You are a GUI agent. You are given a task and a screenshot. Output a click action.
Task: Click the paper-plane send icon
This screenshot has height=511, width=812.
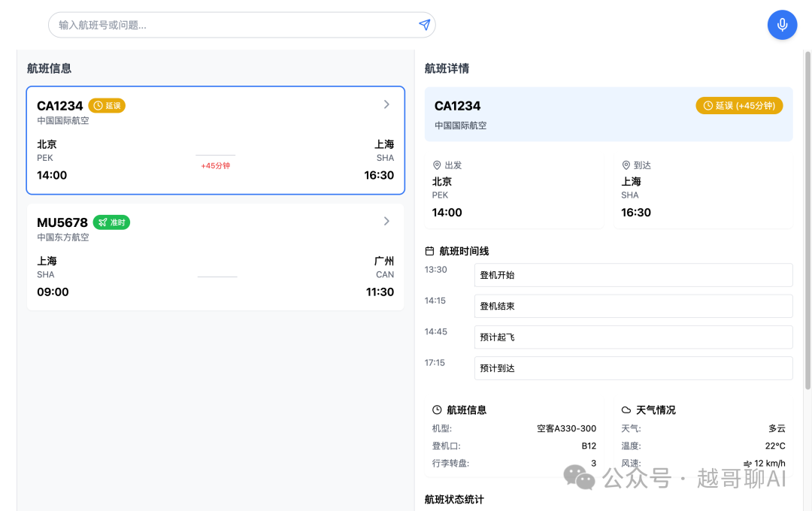[424, 25]
